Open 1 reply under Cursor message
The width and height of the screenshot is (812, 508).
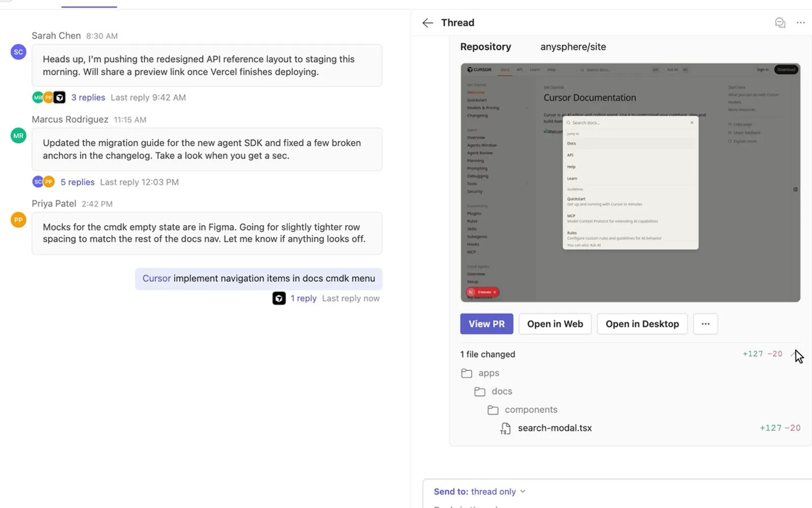(x=303, y=298)
